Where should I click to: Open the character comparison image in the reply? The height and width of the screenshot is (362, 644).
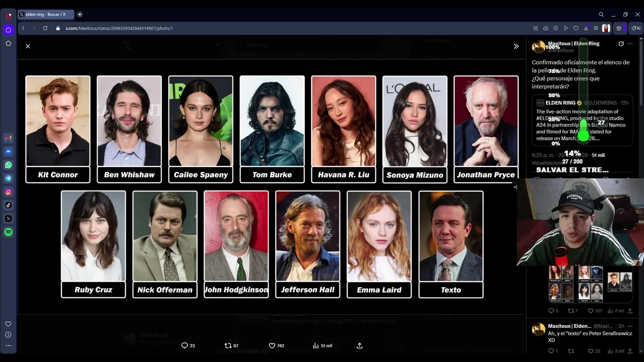pos(590,284)
